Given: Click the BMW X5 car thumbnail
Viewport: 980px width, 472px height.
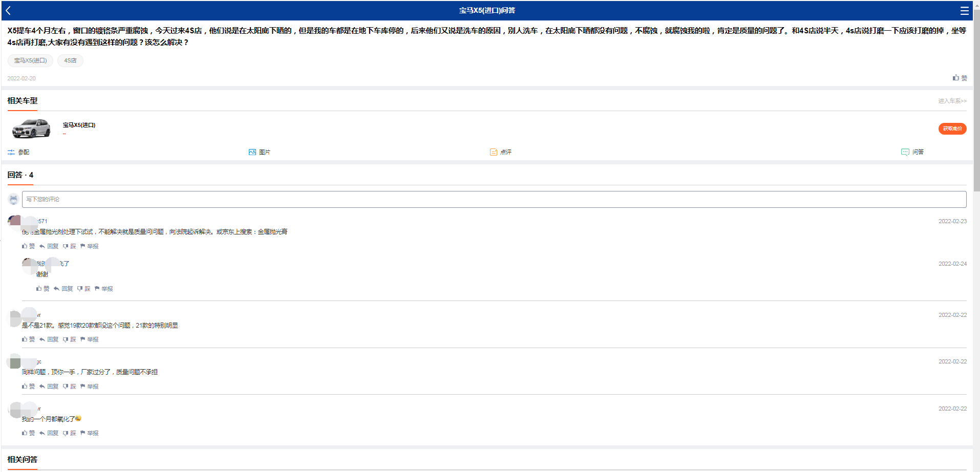Looking at the screenshot, I should point(31,128).
